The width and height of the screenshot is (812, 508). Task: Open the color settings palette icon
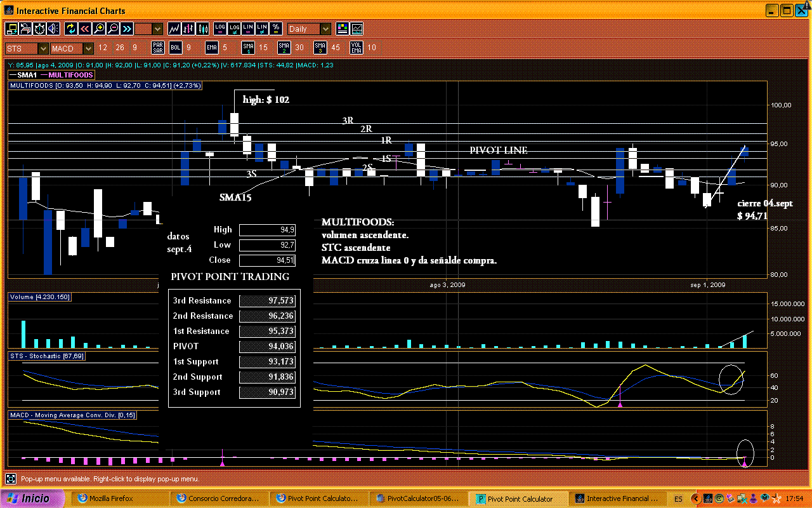pos(343,29)
